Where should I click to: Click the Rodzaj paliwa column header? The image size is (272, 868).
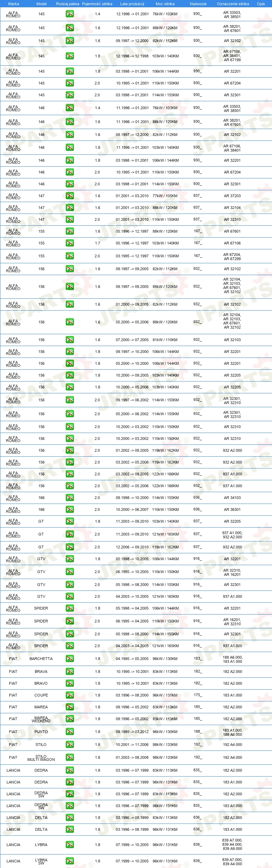click(67, 4)
